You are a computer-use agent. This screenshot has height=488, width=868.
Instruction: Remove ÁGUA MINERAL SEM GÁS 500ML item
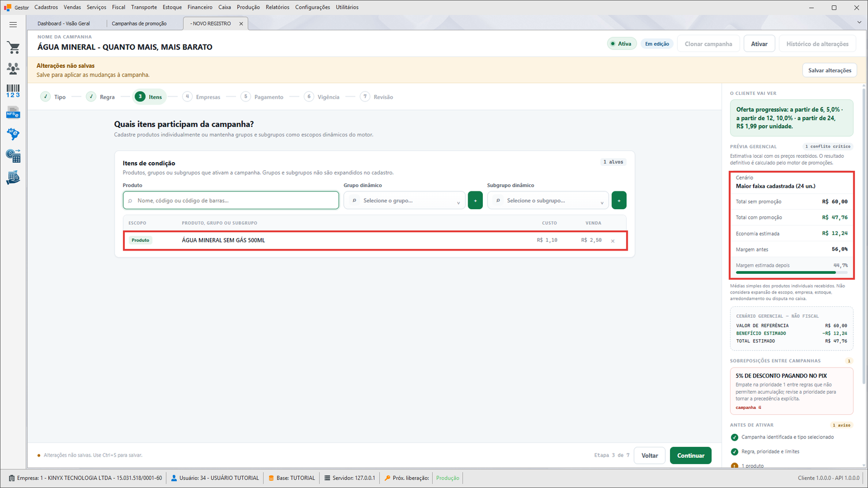tap(612, 241)
